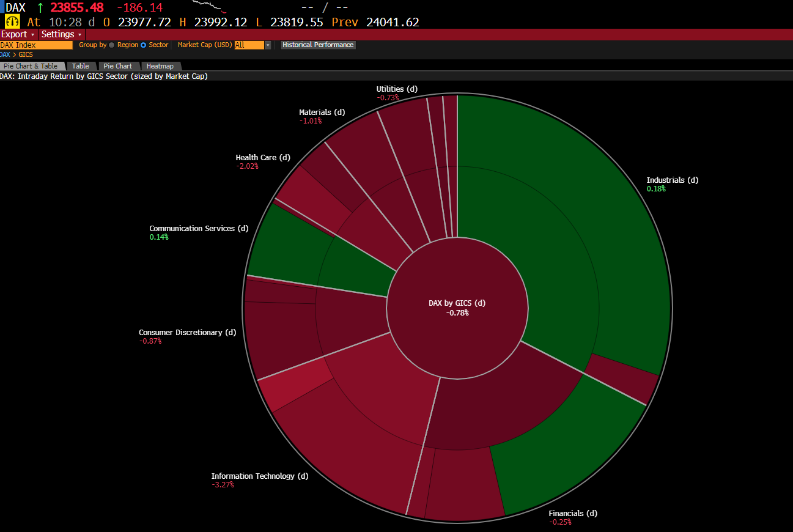The image size is (793, 532).
Task: Click the DAX by GICS center circle
Action: click(x=457, y=308)
